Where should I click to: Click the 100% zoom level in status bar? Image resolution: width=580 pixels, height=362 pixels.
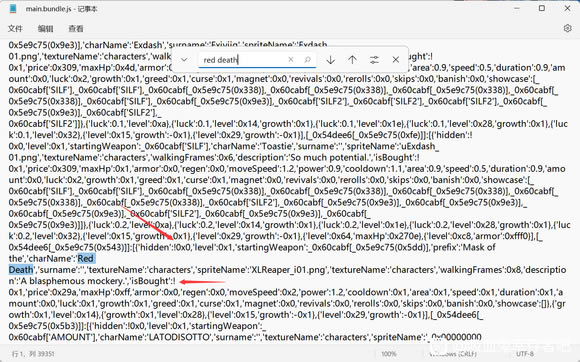tap(389, 354)
